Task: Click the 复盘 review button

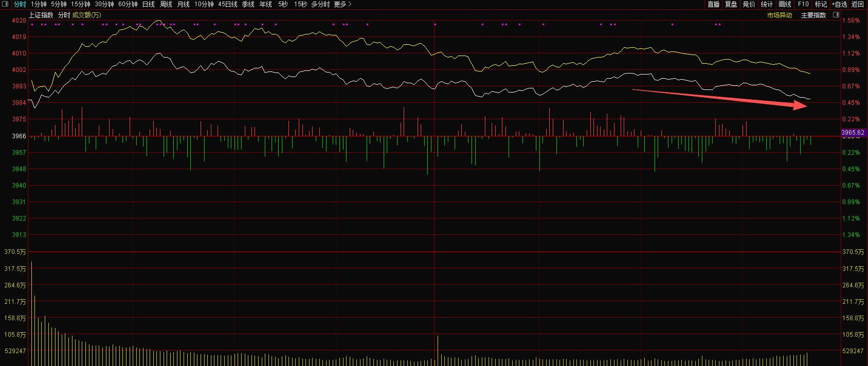Action: point(731,4)
